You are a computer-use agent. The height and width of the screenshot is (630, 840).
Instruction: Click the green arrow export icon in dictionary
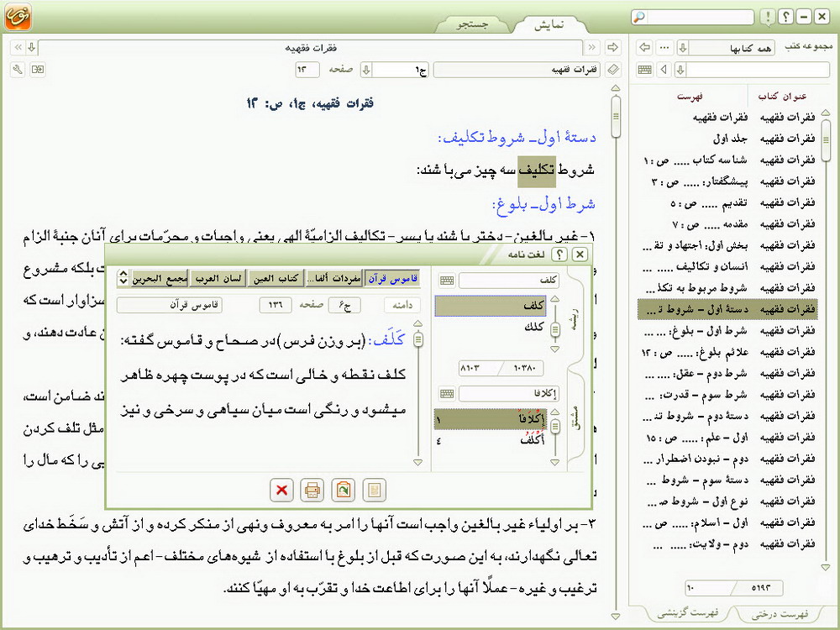click(344, 490)
